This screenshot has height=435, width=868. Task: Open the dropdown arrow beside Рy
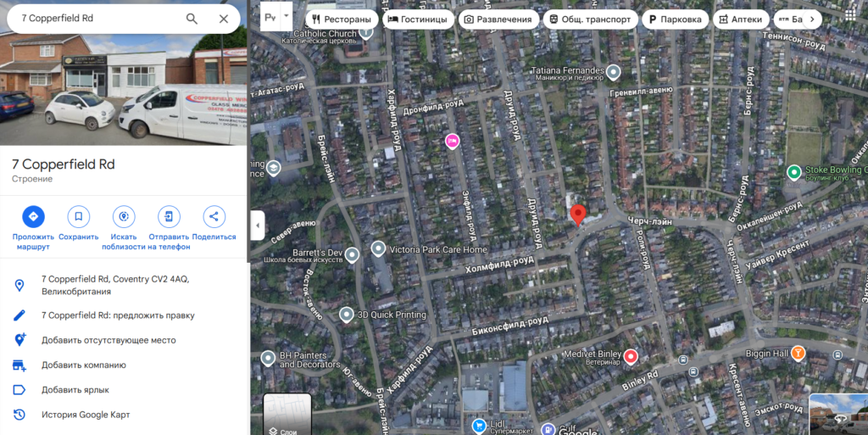(287, 16)
